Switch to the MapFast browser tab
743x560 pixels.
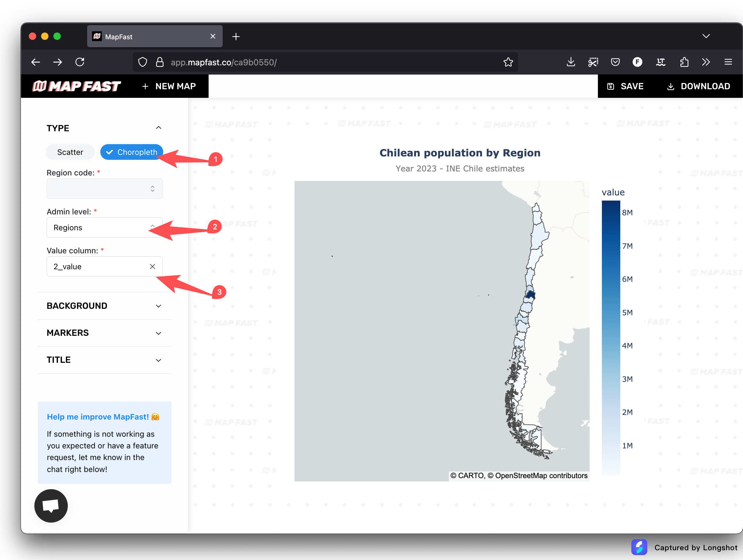pos(155,36)
